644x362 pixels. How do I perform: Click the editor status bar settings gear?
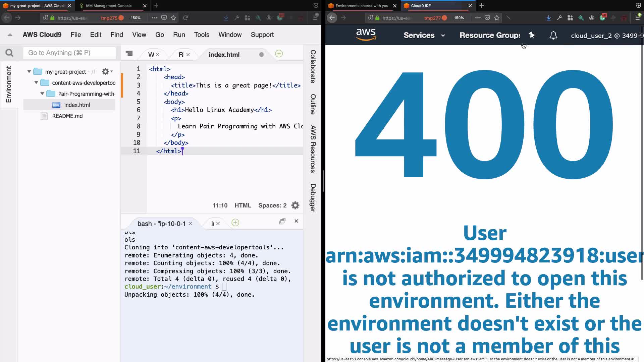[x=295, y=205]
